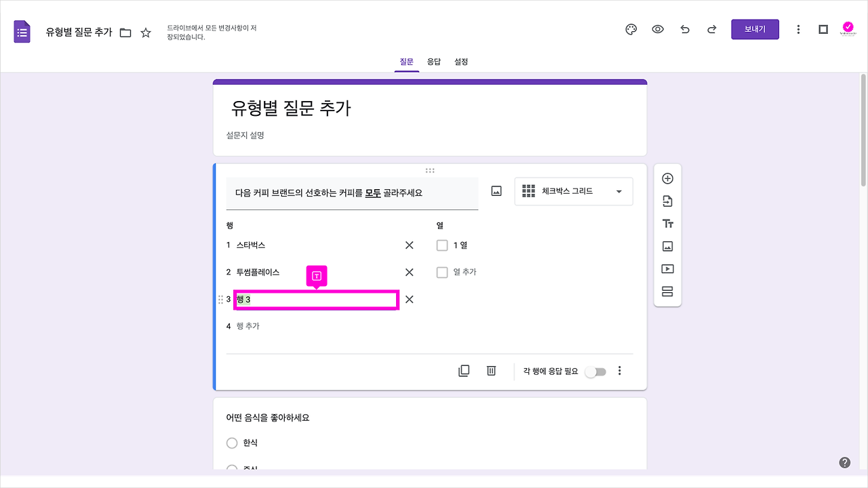
Task: Delete the question with the trash icon
Action: (491, 370)
